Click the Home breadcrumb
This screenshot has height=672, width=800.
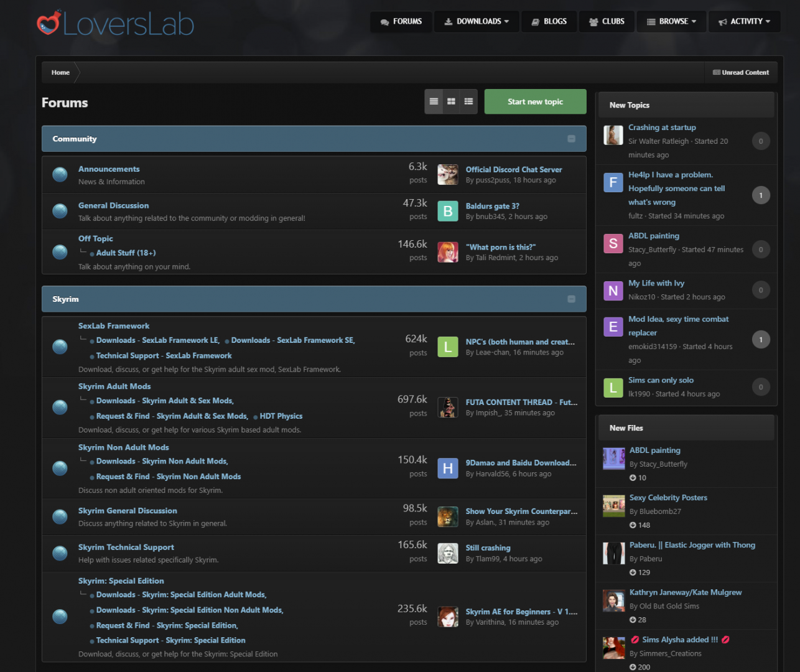click(60, 73)
